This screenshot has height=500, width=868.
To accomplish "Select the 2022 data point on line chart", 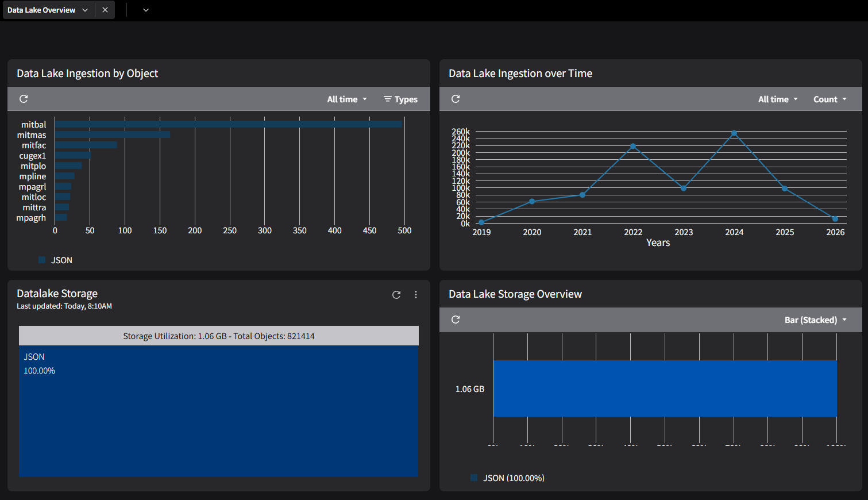I will [x=633, y=146].
